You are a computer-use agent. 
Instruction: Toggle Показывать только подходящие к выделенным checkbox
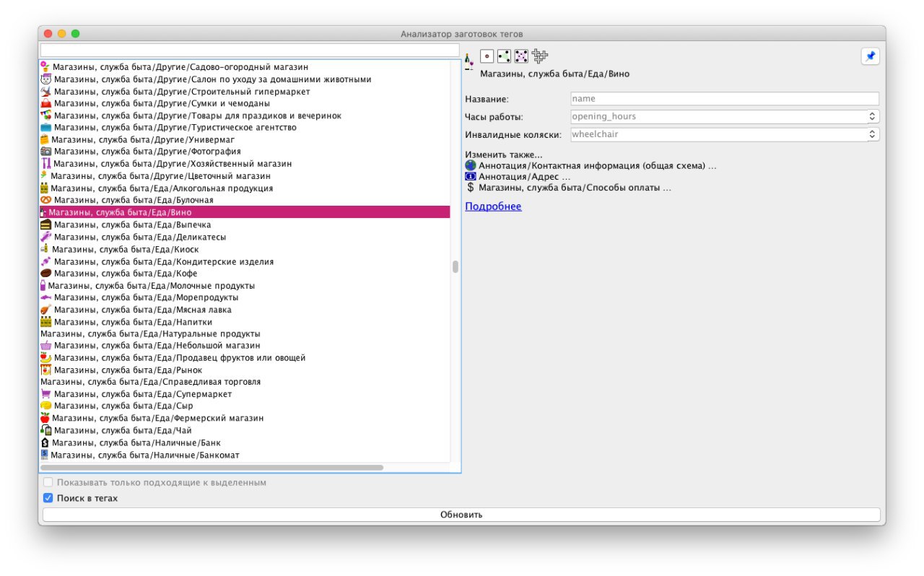pos(48,482)
